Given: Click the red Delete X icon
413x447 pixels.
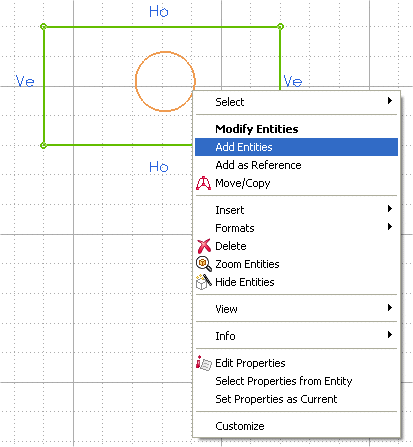Looking at the screenshot, I should coord(204,246).
